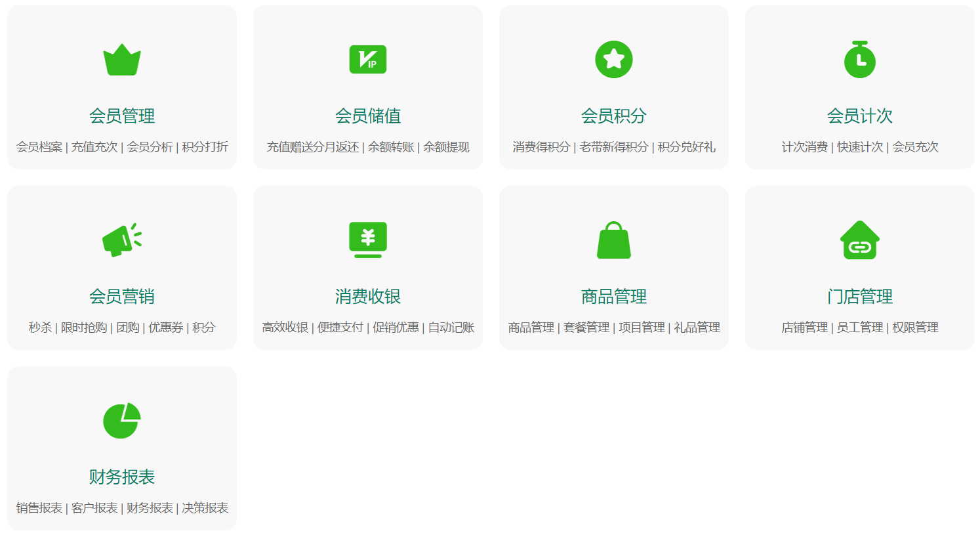Open the 财务报表 heading
Image resolution: width=980 pixels, height=537 pixels.
point(122,477)
